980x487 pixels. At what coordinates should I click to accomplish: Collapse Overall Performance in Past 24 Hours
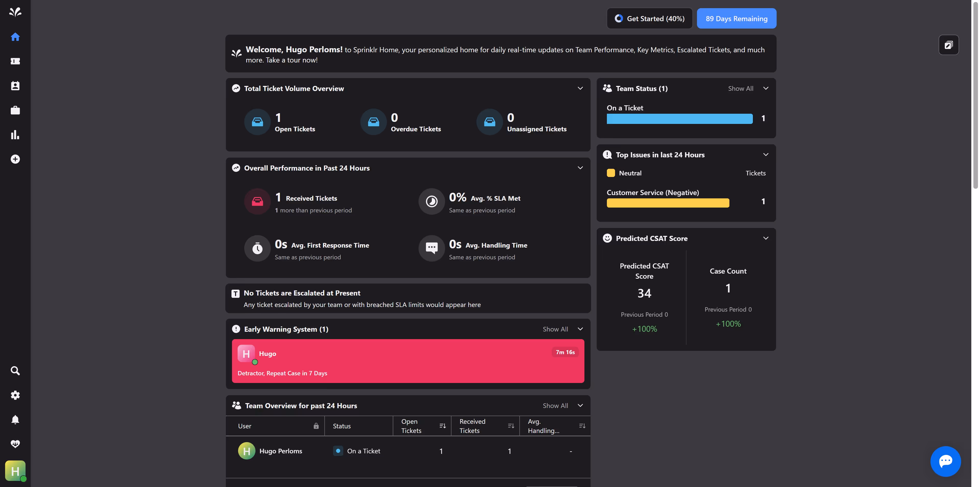[x=580, y=168]
